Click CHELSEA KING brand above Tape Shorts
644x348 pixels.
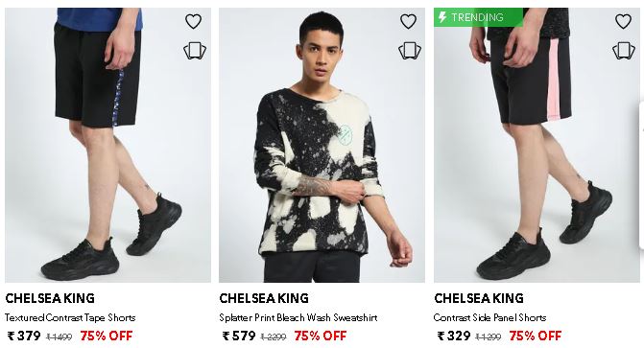[x=50, y=298]
